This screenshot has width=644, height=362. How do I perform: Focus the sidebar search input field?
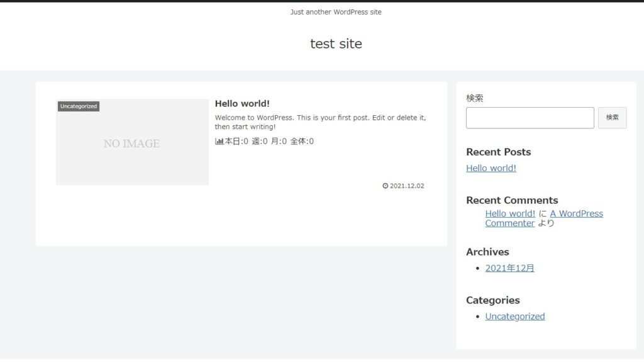pyautogui.click(x=530, y=118)
